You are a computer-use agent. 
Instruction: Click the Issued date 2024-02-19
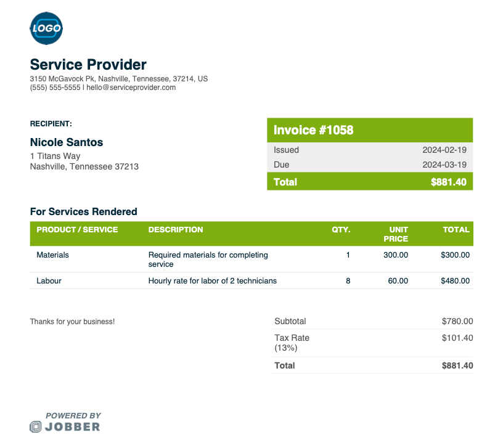[x=444, y=150]
